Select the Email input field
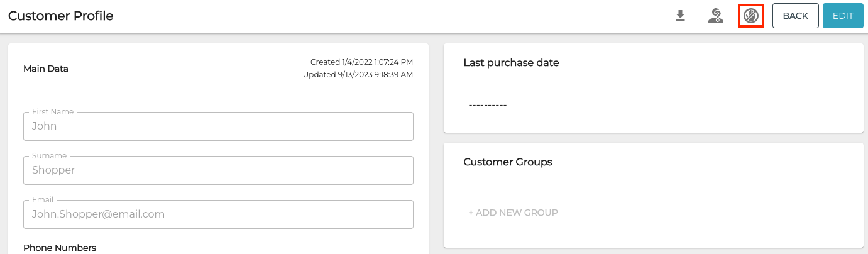 (x=218, y=214)
